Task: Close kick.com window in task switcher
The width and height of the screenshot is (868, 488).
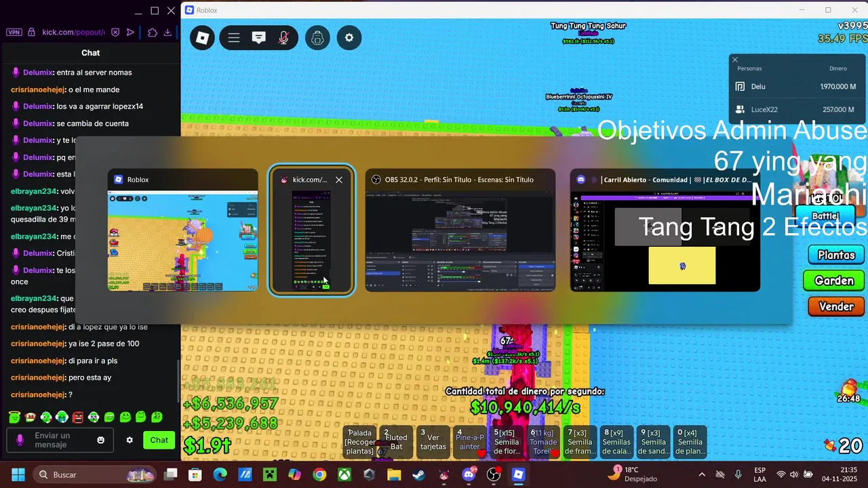Action: click(339, 180)
